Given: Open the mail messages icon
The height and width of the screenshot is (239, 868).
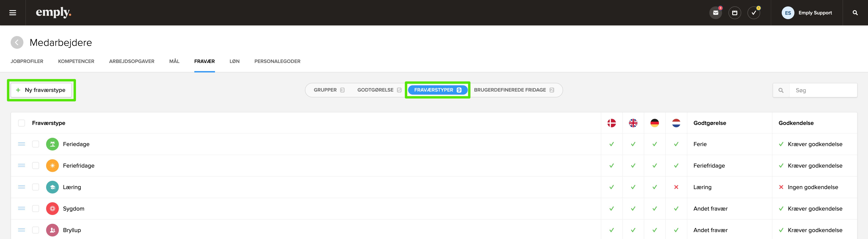Looking at the screenshot, I should pos(715,13).
